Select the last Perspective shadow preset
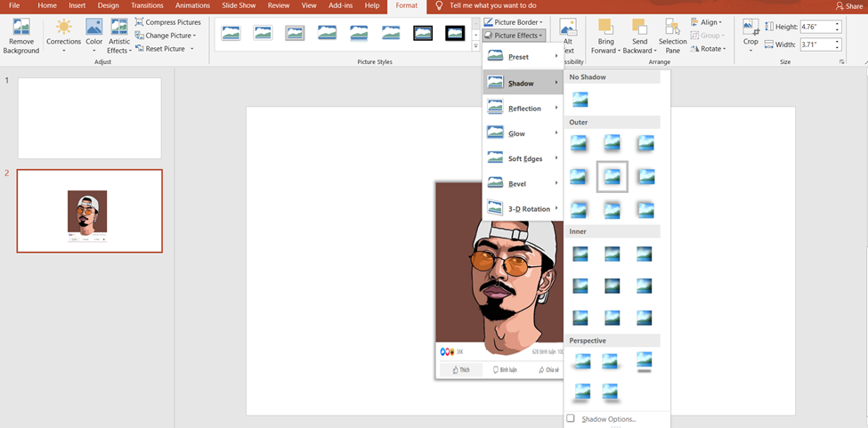This screenshot has width=868, height=428. tap(610, 392)
